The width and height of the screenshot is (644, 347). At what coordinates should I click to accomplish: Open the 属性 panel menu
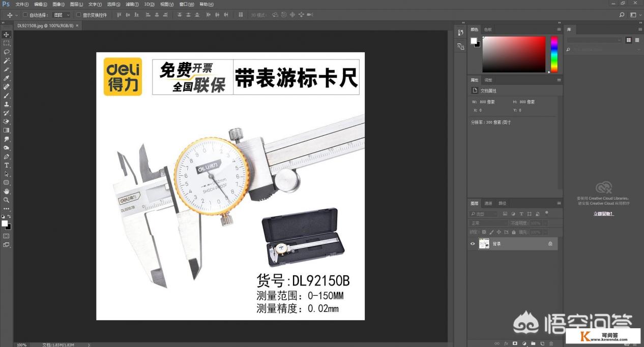(x=559, y=80)
